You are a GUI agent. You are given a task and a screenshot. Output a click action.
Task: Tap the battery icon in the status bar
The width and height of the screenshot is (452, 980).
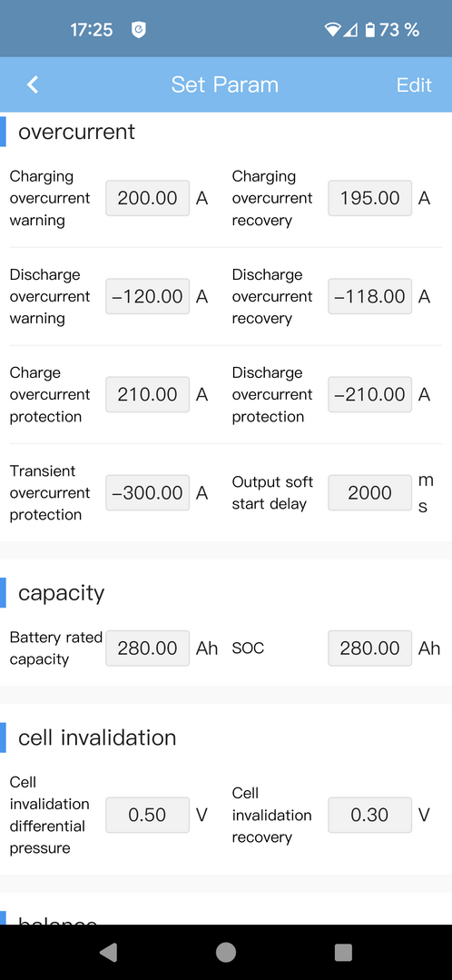pos(370,29)
